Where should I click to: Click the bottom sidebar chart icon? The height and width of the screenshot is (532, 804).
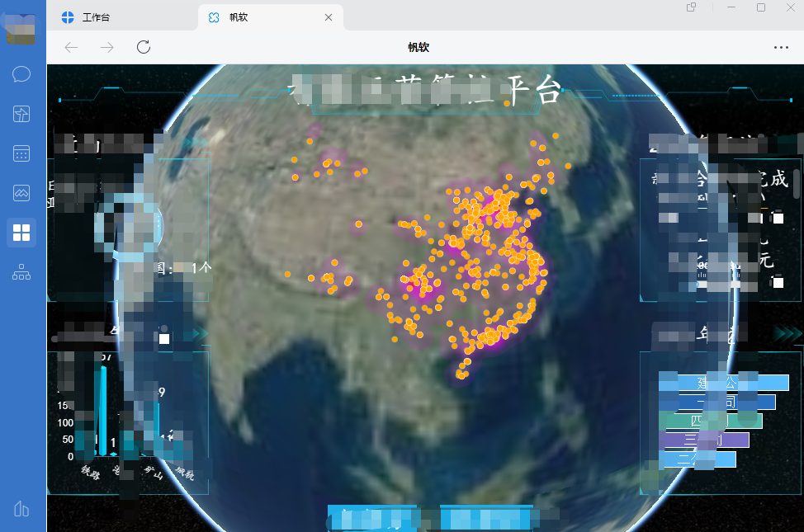21,508
